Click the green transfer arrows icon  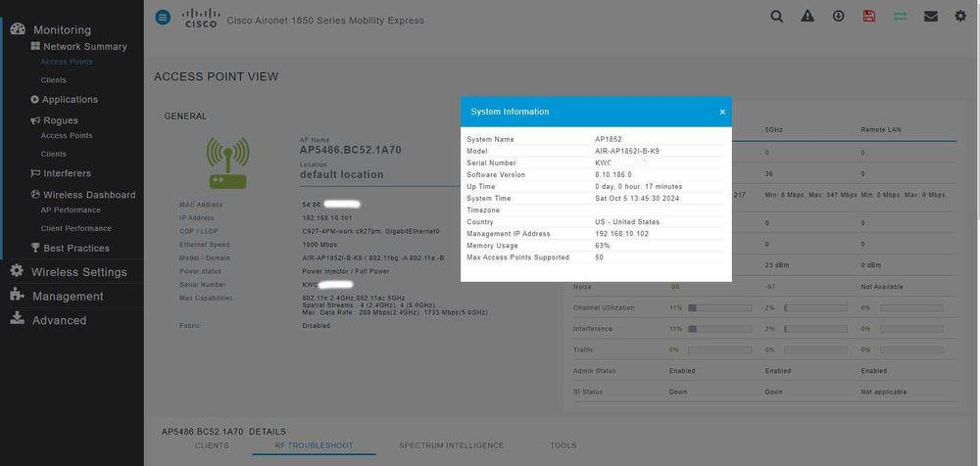pyautogui.click(x=900, y=17)
